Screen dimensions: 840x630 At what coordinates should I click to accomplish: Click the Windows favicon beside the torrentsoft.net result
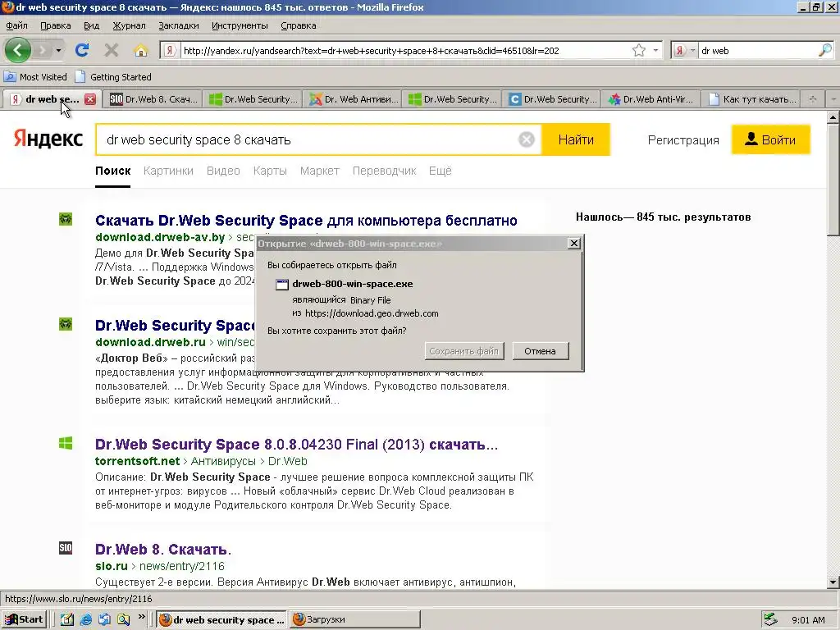coord(66,443)
